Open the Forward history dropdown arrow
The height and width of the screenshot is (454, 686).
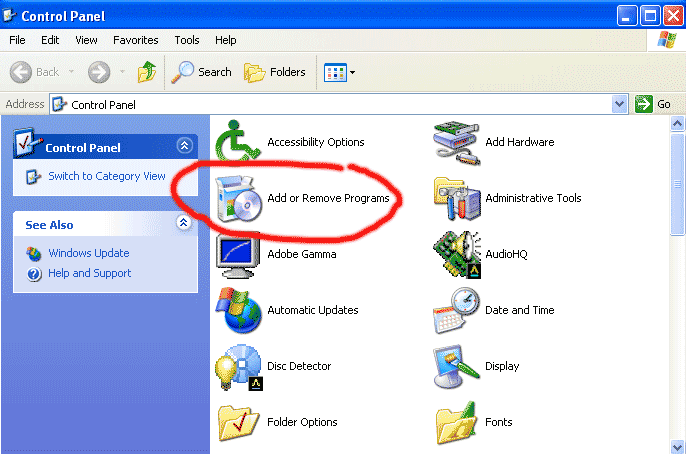coord(122,72)
